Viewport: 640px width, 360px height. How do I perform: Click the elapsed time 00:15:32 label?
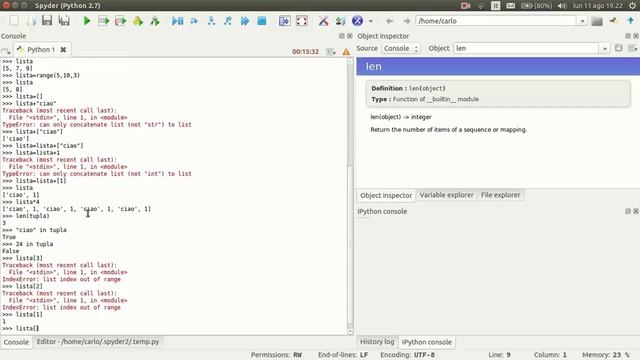click(305, 51)
